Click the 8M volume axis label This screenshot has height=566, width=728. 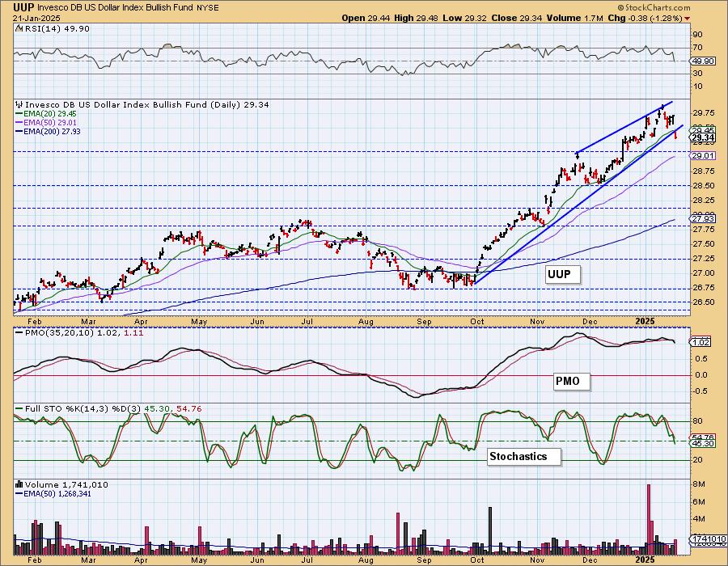(x=699, y=484)
